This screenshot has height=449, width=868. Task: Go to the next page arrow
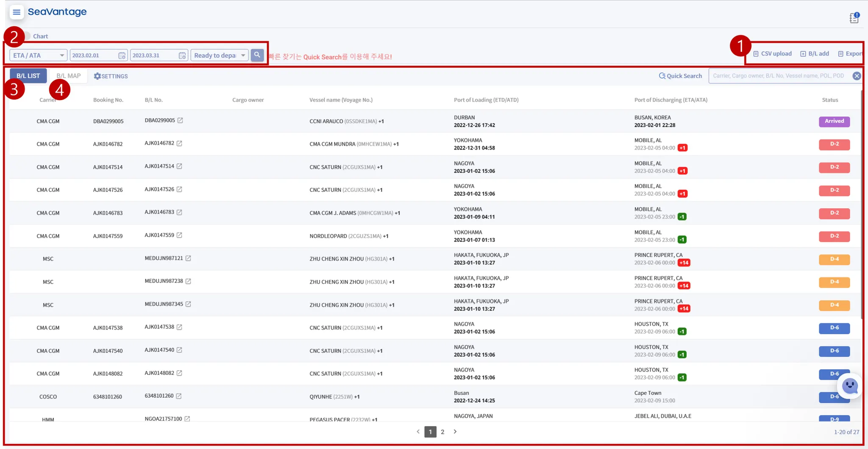[x=455, y=432]
